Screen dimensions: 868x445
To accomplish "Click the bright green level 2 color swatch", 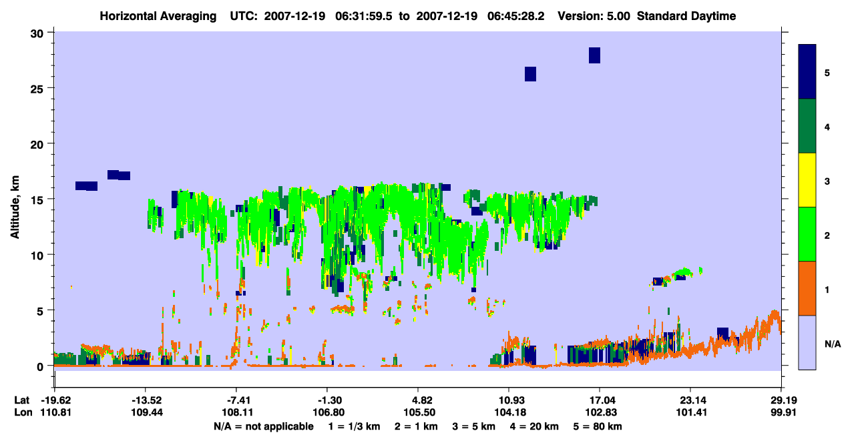I will (x=807, y=234).
